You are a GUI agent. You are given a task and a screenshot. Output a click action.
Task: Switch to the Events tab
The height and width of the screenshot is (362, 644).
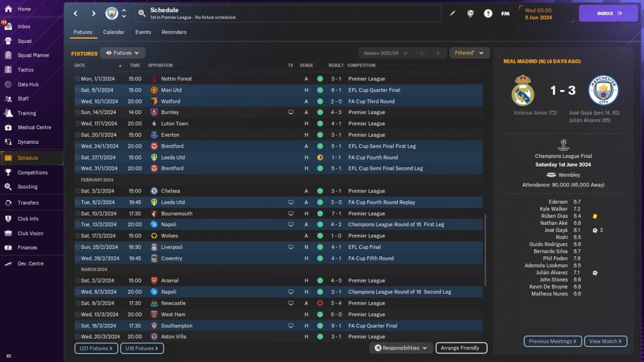pyautogui.click(x=143, y=32)
